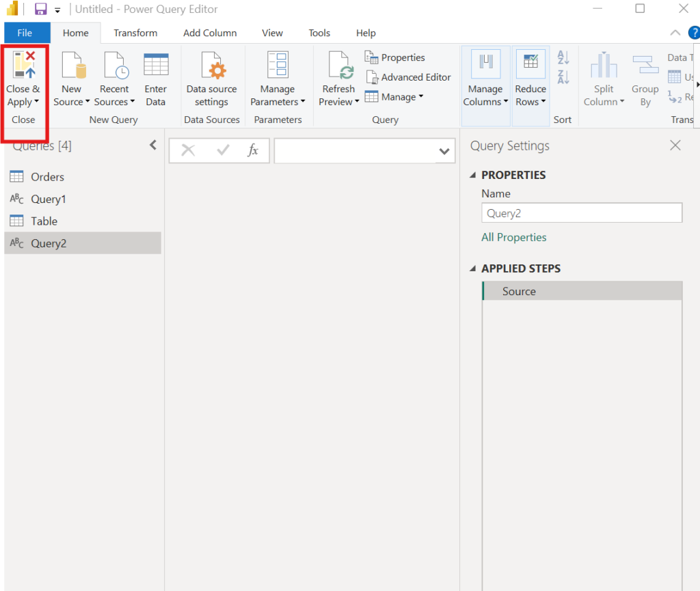Select the Query1 query

click(x=83, y=199)
